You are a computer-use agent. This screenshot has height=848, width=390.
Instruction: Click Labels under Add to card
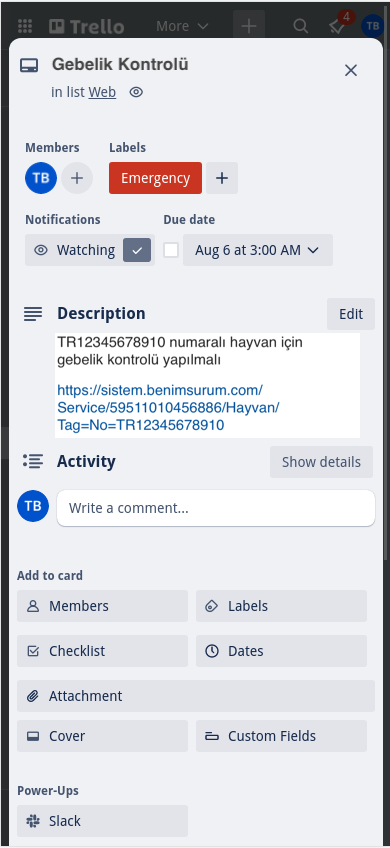[x=281, y=606]
